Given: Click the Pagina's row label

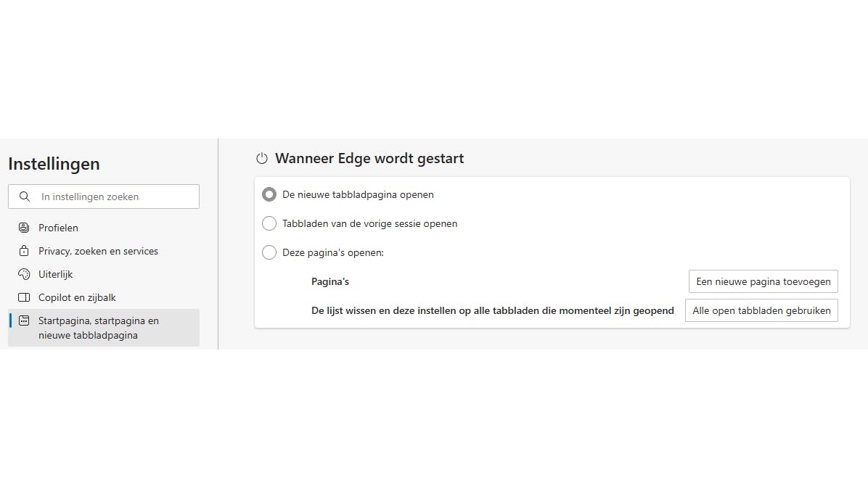Looking at the screenshot, I should (330, 281).
